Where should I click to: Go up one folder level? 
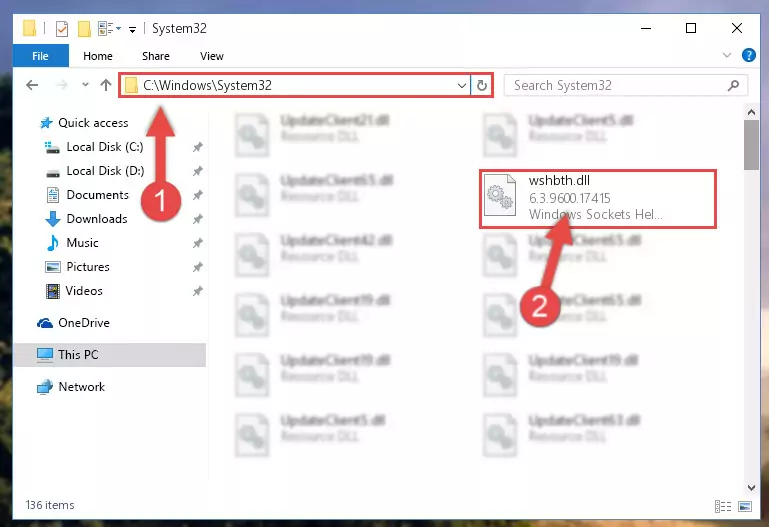tap(105, 85)
